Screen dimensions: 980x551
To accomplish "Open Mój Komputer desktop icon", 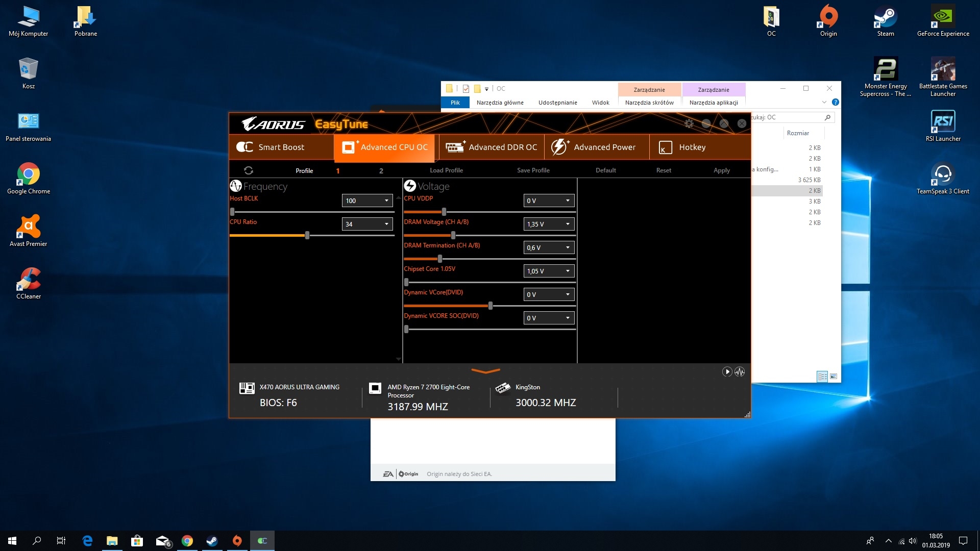I will [29, 22].
